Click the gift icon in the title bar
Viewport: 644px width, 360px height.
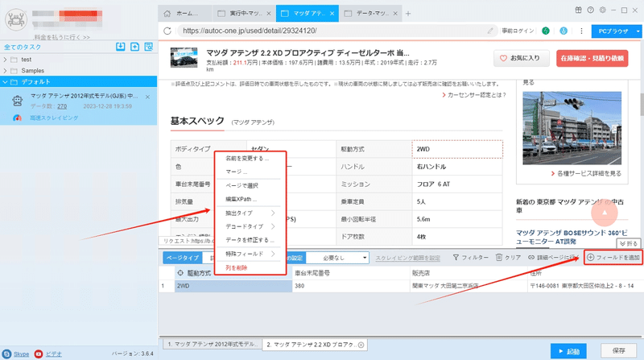[578, 10]
